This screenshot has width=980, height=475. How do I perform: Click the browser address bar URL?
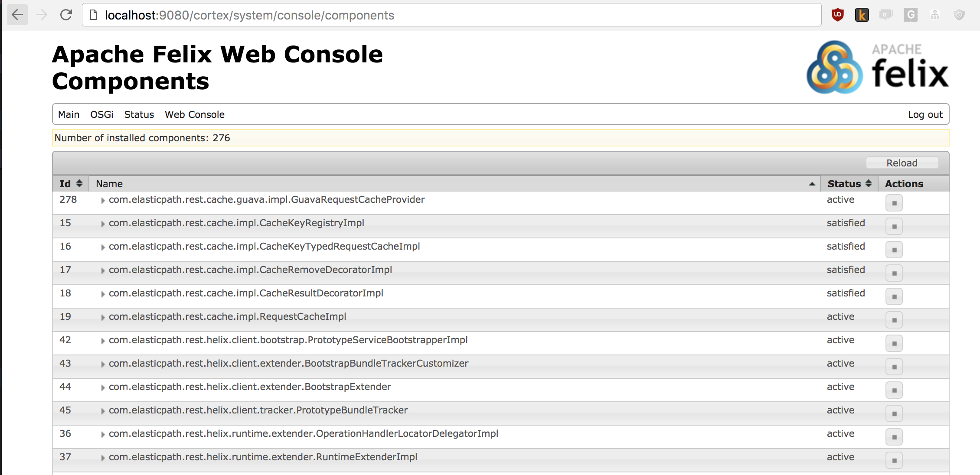tap(249, 15)
